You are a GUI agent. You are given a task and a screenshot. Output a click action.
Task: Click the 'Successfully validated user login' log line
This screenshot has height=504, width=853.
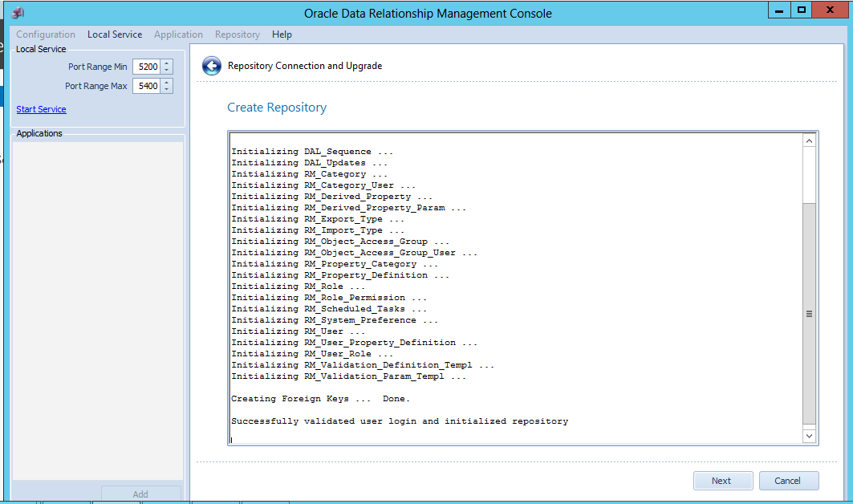(400, 421)
